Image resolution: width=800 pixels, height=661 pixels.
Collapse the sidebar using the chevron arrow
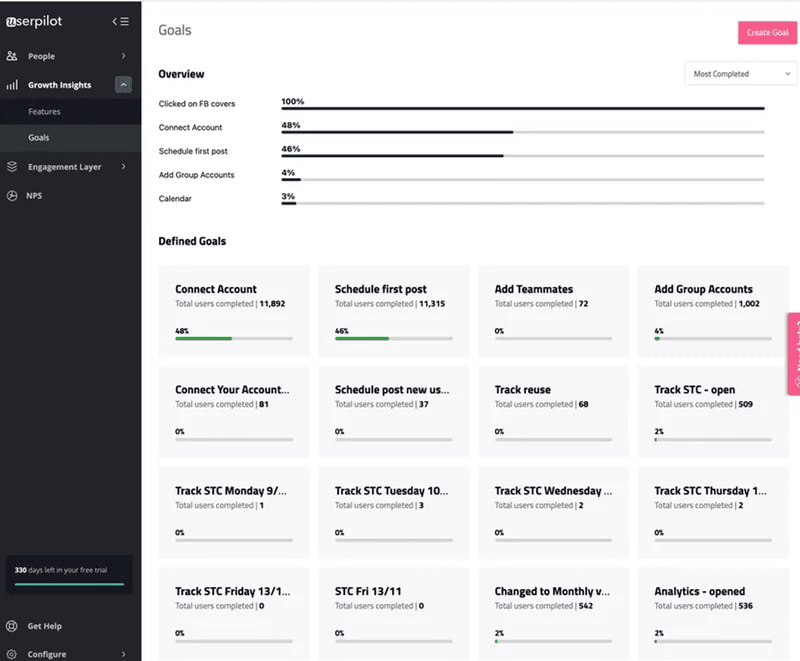pos(113,20)
